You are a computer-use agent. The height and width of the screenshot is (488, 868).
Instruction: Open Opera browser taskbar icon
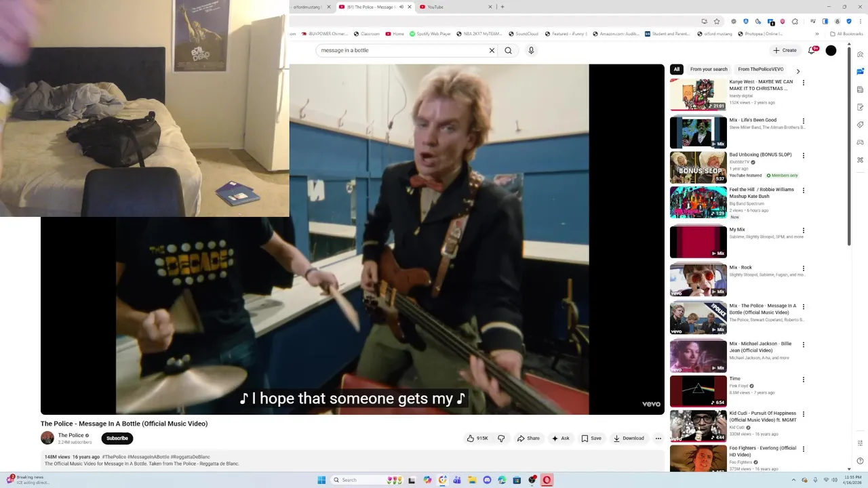(x=547, y=480)
